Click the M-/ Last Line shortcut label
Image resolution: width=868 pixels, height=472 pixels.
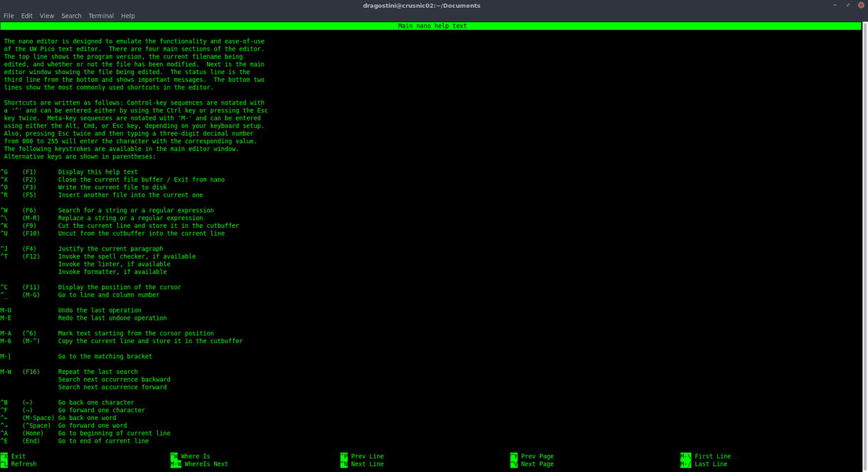(704, 464)
